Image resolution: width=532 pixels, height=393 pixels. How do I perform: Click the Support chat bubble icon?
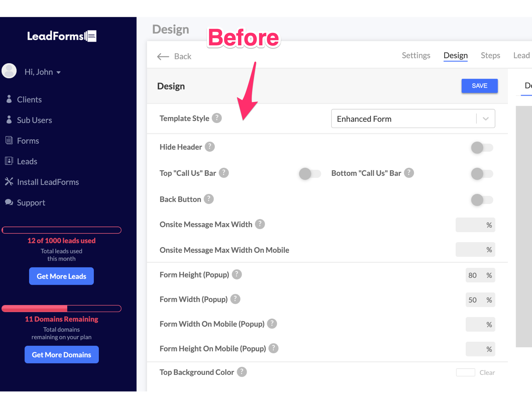[9, 202]
